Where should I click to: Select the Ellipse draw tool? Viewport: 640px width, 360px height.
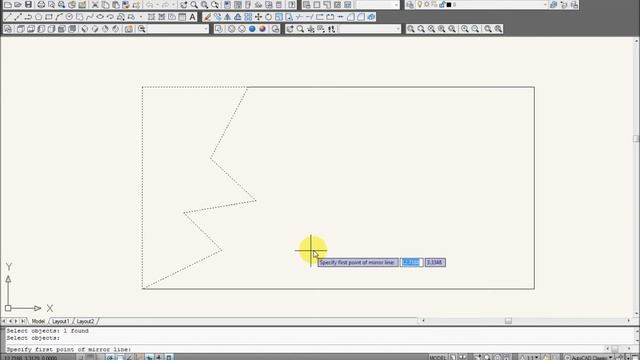(100, 17)
